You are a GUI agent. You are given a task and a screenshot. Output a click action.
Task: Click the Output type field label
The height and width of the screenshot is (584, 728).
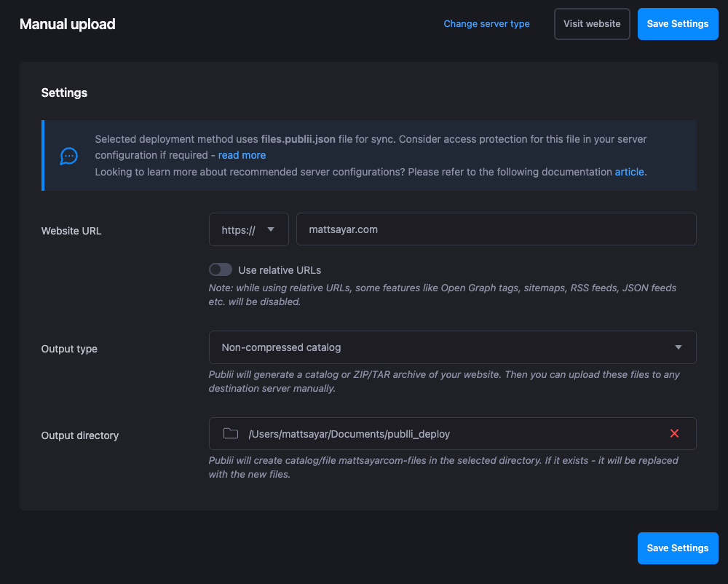pyautogui.click(x=69, y=349)
